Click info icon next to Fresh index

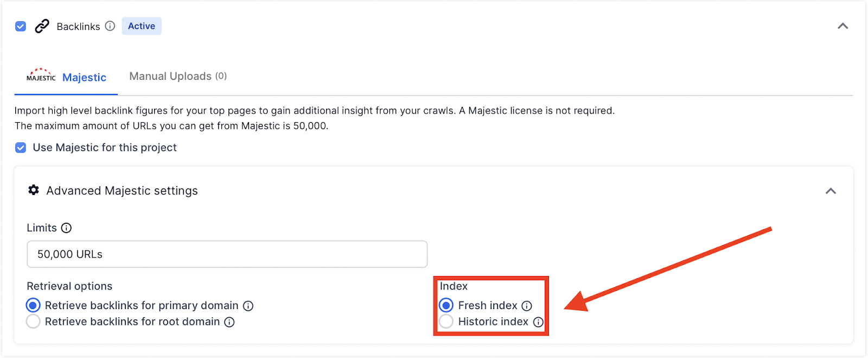click(527, 306)
